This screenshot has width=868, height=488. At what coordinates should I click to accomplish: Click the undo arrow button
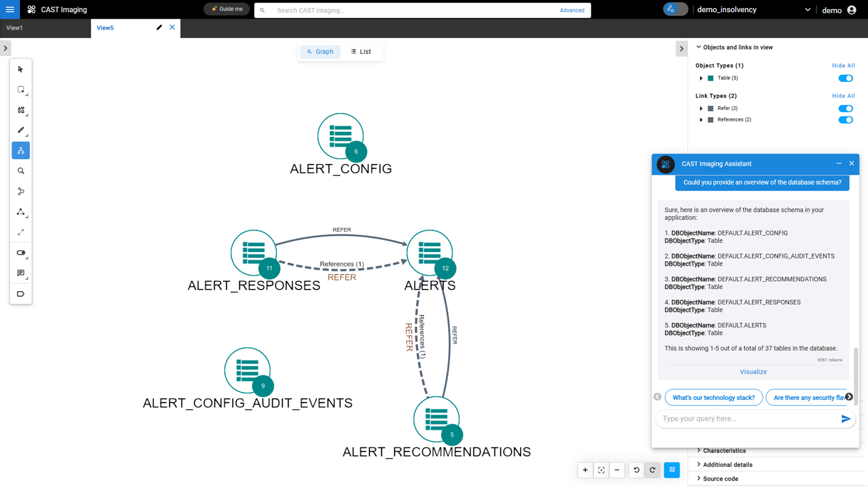[637, 470]
